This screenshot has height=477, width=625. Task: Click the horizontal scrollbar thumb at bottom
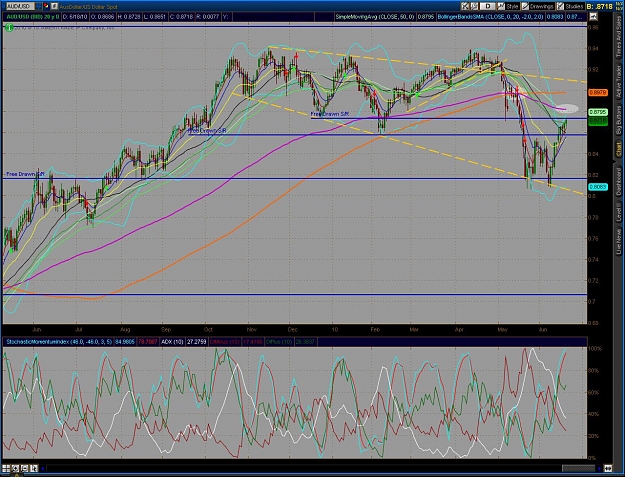[x=578, y=468]
